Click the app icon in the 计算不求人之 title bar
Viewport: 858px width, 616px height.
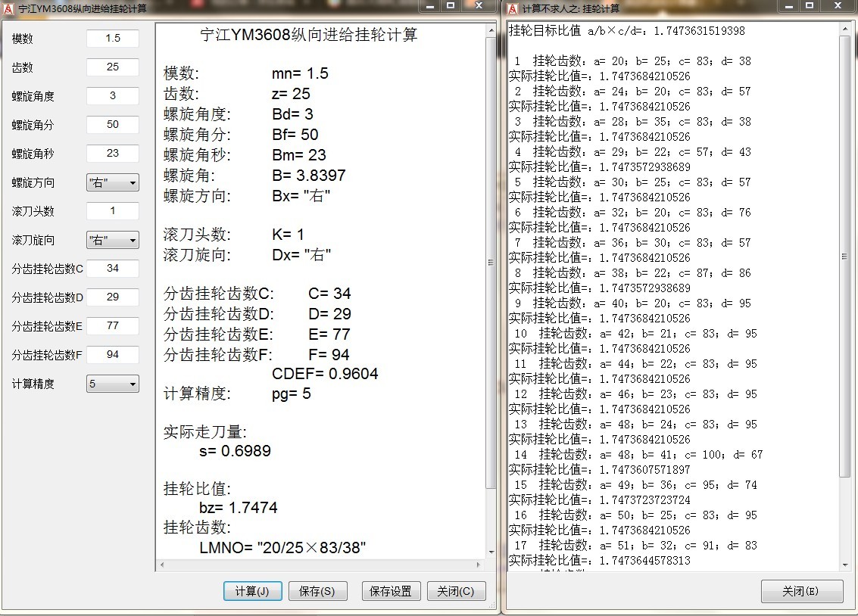tap(512, 8)
